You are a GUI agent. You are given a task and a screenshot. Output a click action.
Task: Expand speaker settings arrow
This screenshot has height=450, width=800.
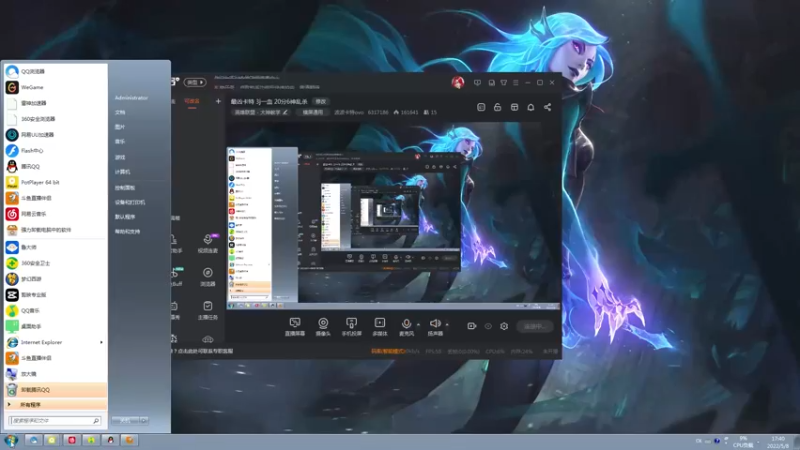tap(447, 324)
